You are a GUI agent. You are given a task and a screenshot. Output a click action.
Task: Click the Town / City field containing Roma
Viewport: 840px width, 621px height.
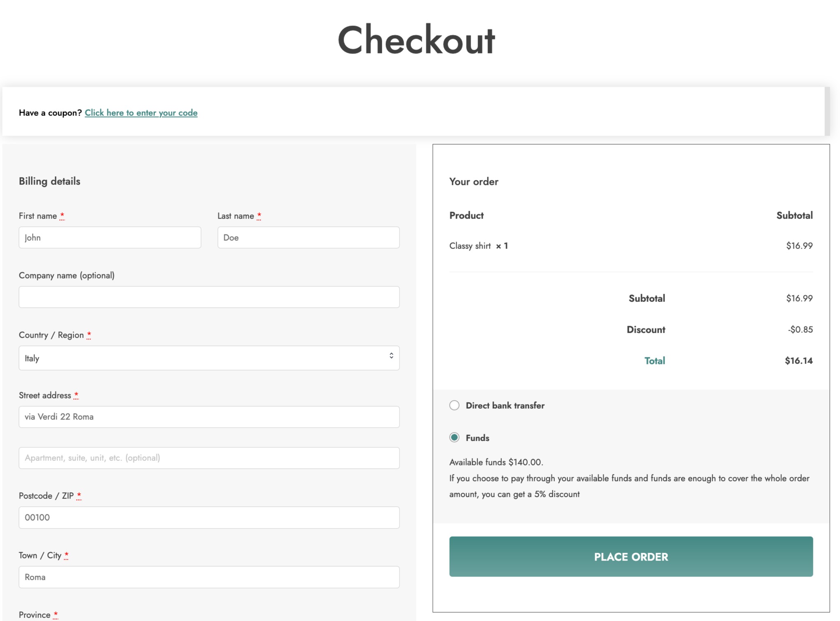pos(209,577)
